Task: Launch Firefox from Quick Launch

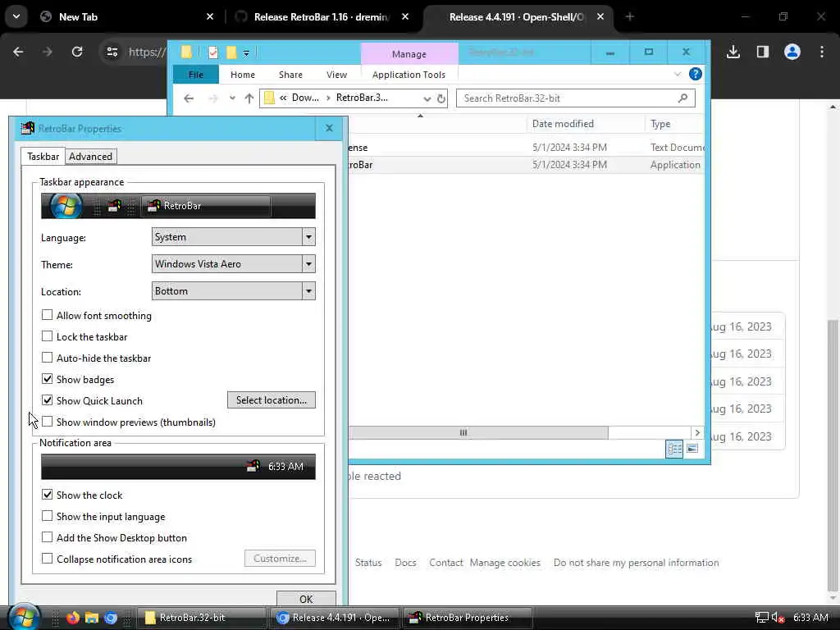Action: 73,618
